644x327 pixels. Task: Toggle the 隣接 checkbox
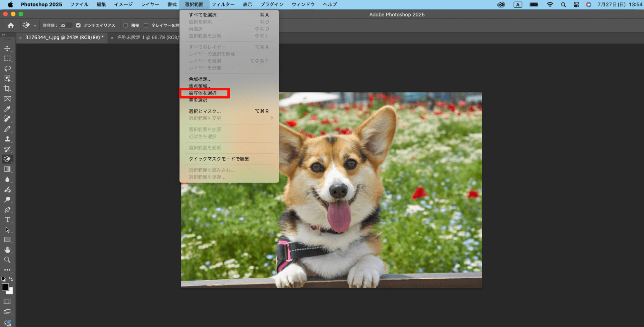[x=126, y=25]
